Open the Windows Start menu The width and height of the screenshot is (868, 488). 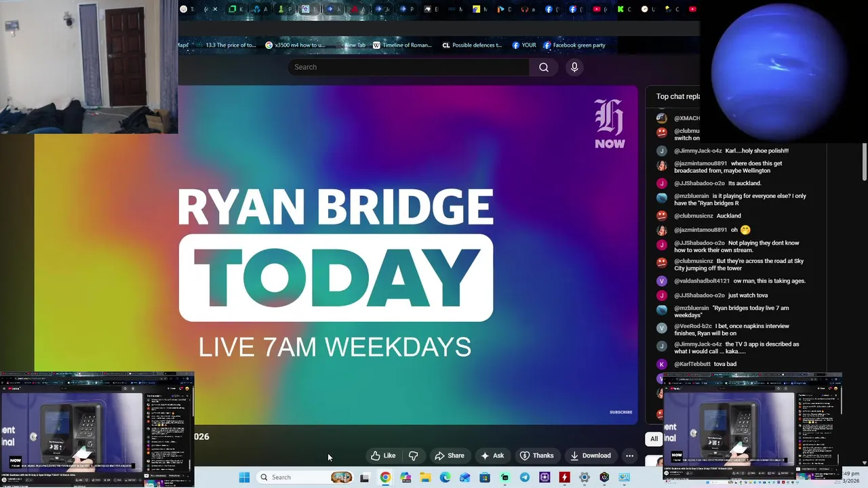[x=244, y=477]
